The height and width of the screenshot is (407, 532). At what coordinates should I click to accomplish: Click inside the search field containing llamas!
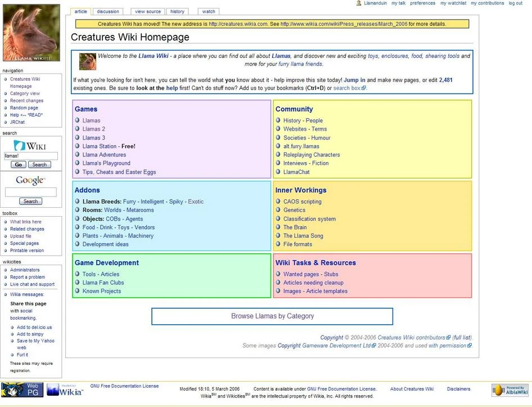pos(32,156)
